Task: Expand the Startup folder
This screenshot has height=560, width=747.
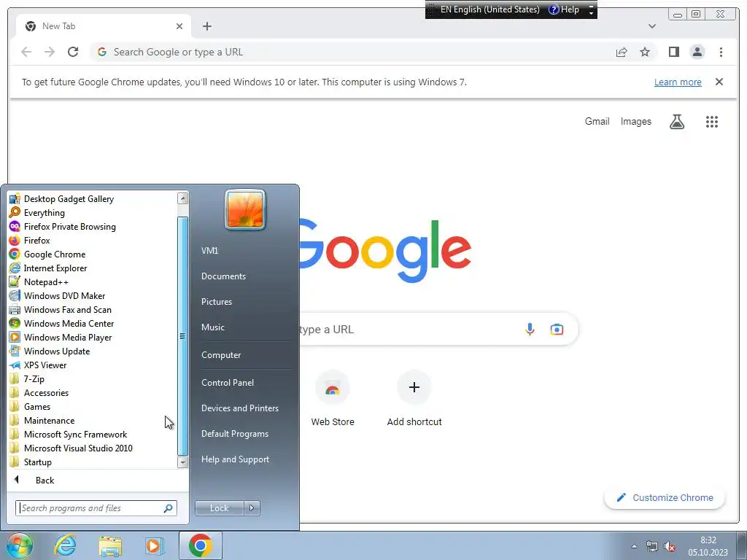Action: coord(38,462)
